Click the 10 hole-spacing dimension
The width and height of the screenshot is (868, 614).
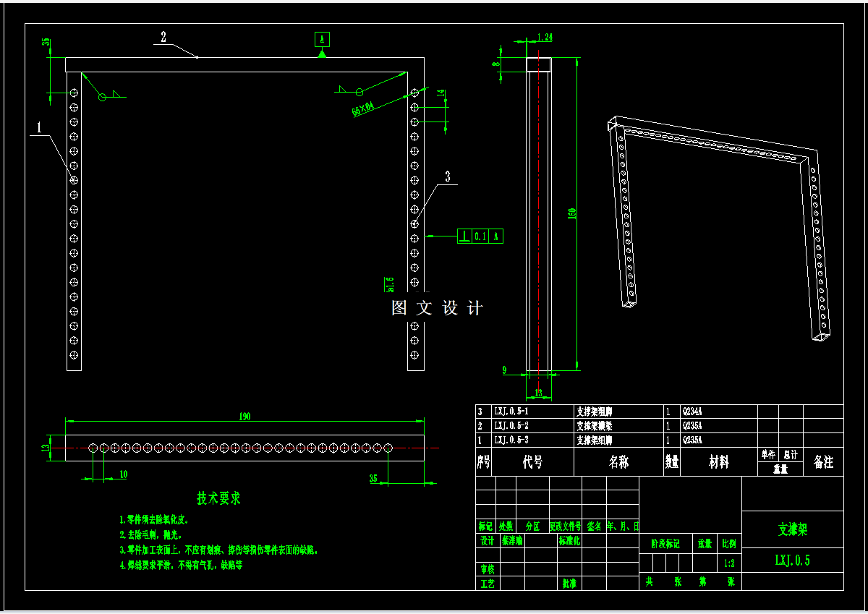(x=124, y=474)
